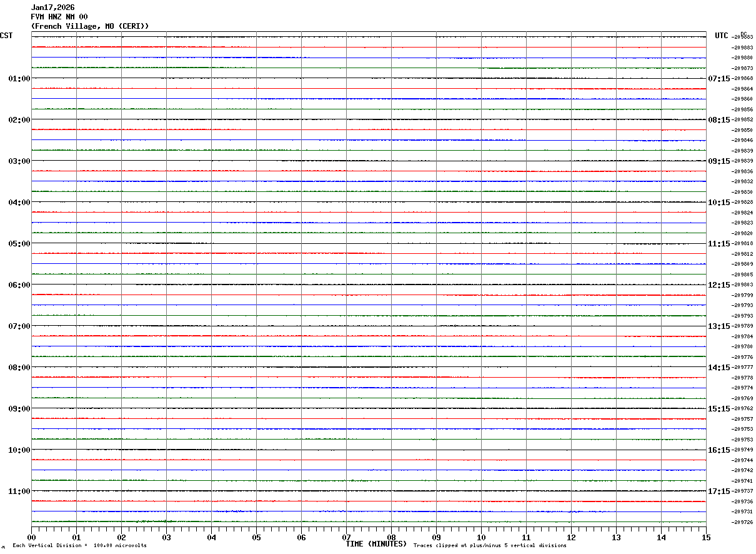This screenshot has height=554, width=756.
Task: Click the UTC time label '10:15'
Action: click(x=719, y=202)
